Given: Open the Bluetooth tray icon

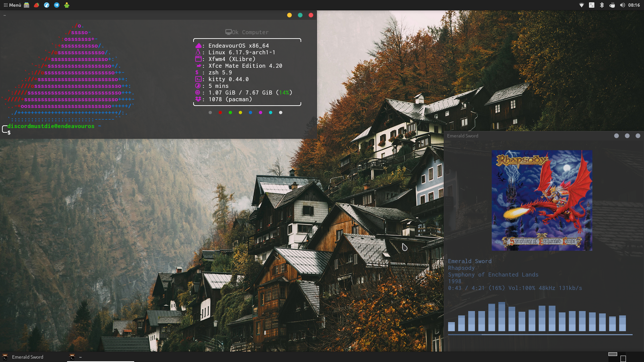Looking at the screenshot, I should (x=602, y=5).
